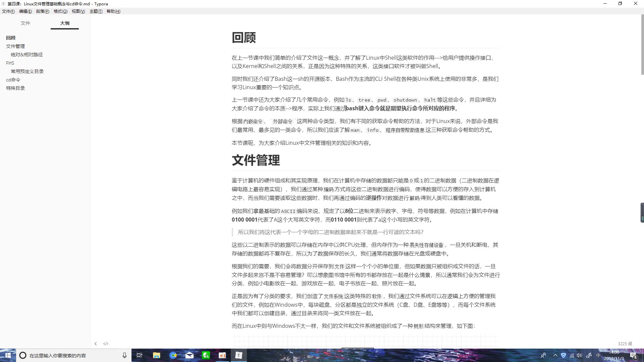
Task: Open the 编辑(E) menu
Action: pos(25,11)
